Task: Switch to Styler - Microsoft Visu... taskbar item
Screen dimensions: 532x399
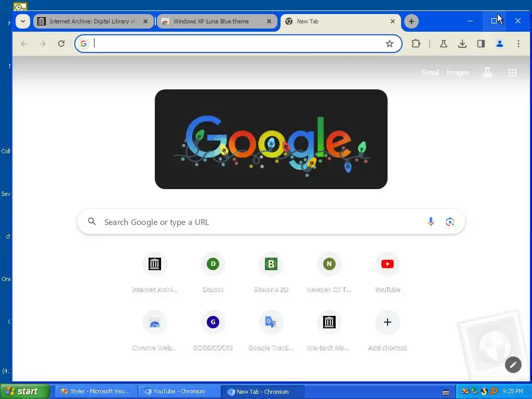Action: coord(96,391)
